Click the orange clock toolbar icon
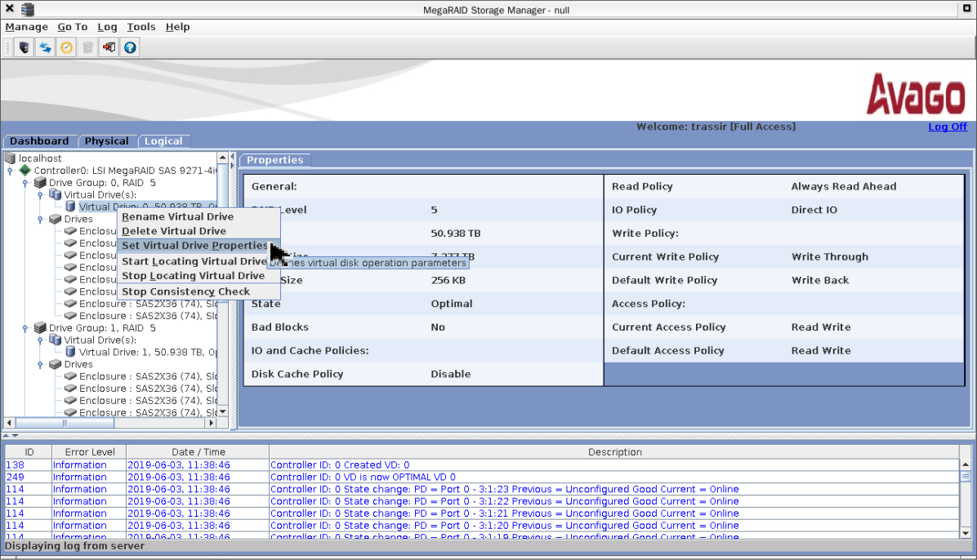Screen dimensions: 977x560 click(67, 48)
